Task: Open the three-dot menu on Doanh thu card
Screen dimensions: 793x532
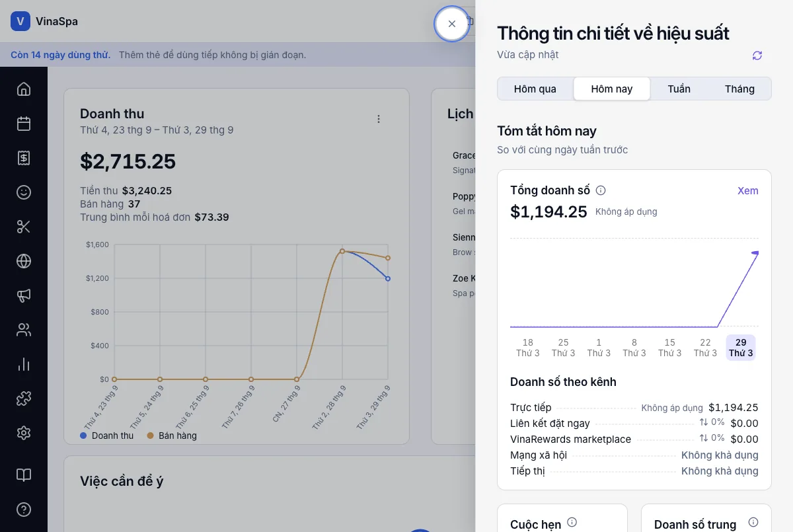Action: 379,119
